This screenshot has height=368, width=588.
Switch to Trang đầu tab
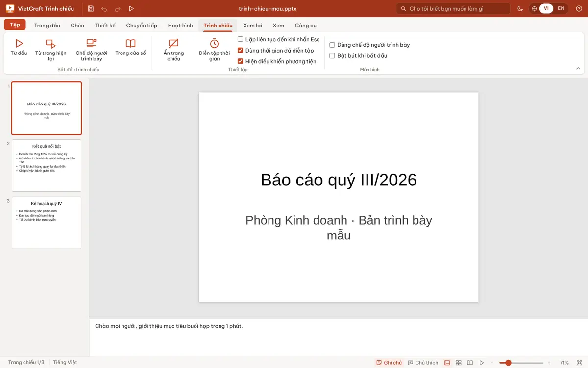tap(47, 26)
